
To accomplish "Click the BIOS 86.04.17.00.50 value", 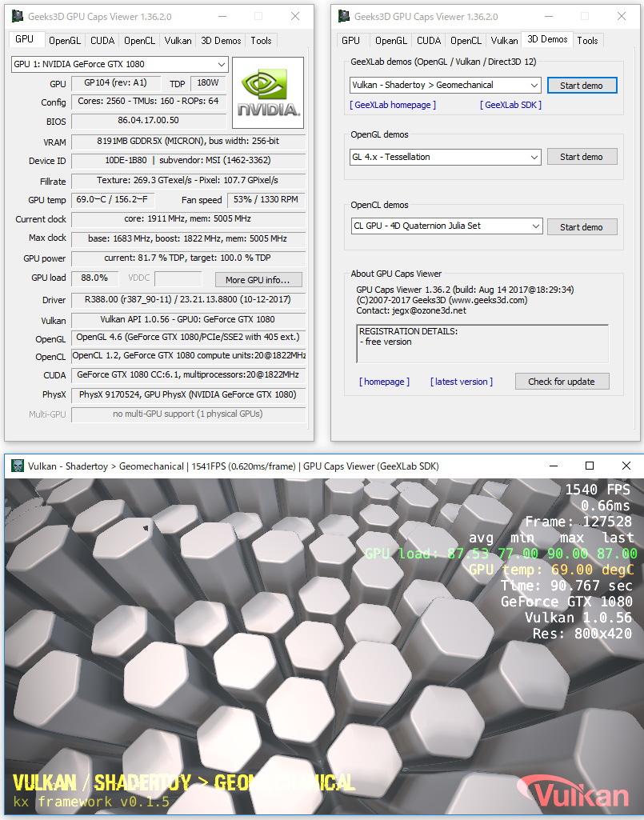I will [x=149, y=121].
